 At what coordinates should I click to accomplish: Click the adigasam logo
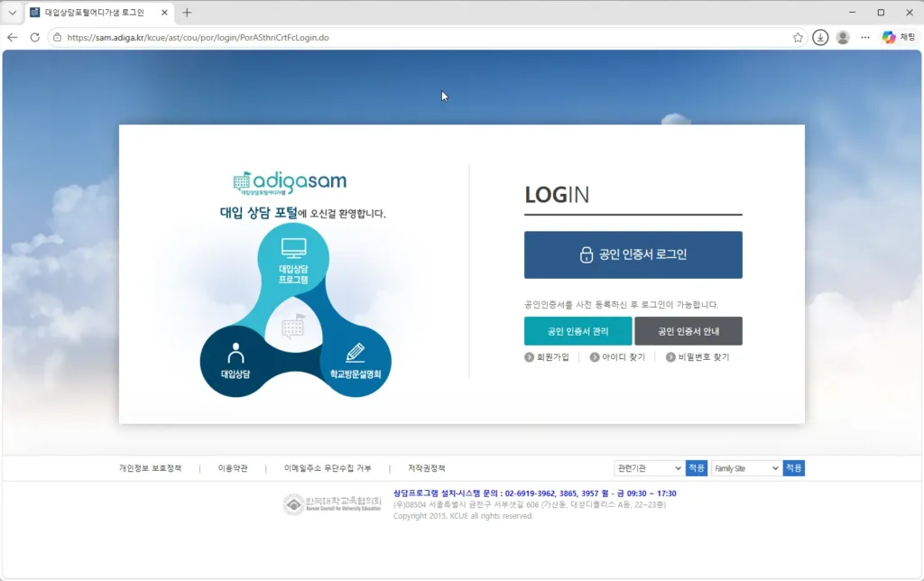point(290,182)
